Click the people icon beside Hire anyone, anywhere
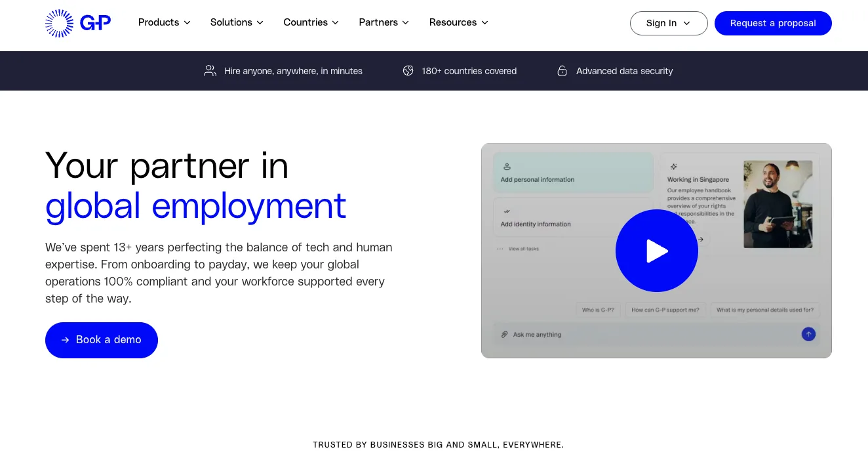Screen dimensions: 868x462 click(x=210, y=71)
